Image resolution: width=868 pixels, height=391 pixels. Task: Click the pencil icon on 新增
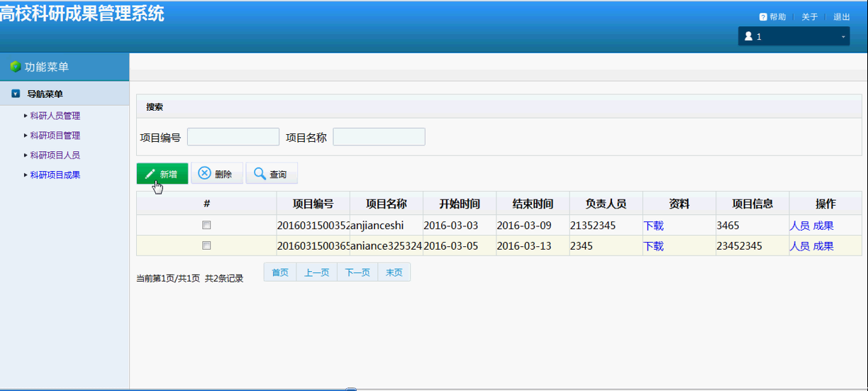point(150,174)
